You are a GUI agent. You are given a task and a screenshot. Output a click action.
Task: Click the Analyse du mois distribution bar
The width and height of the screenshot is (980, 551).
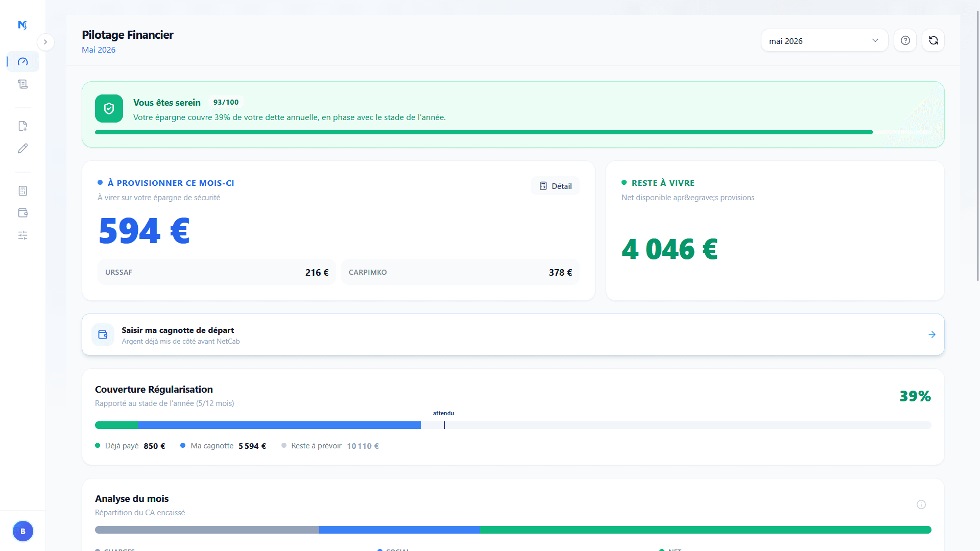coord(513,530)
